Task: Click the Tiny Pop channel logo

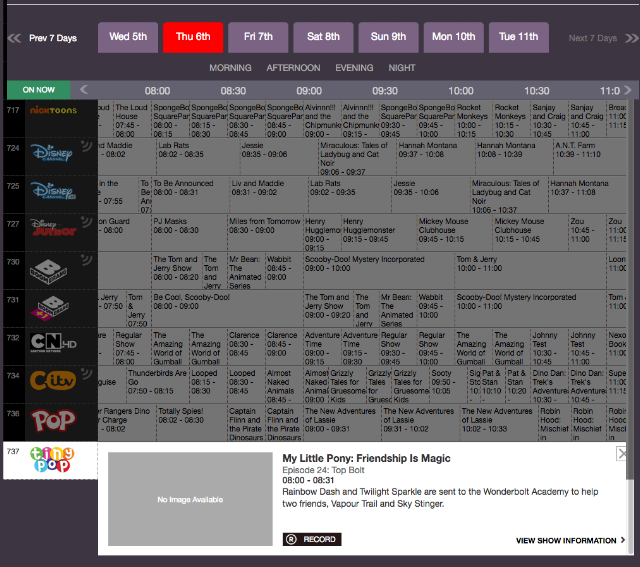Action: (x=52, y=460)
